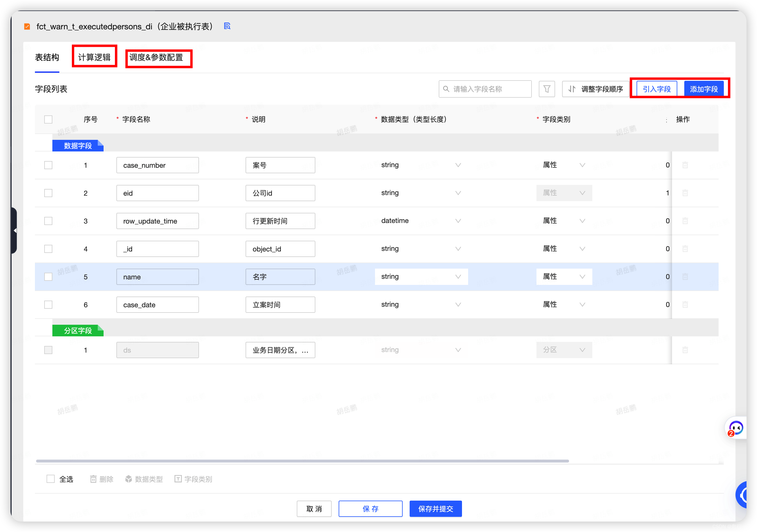
Task: Expand 字段类别 dropdown in name row
Action: [564, 277]
